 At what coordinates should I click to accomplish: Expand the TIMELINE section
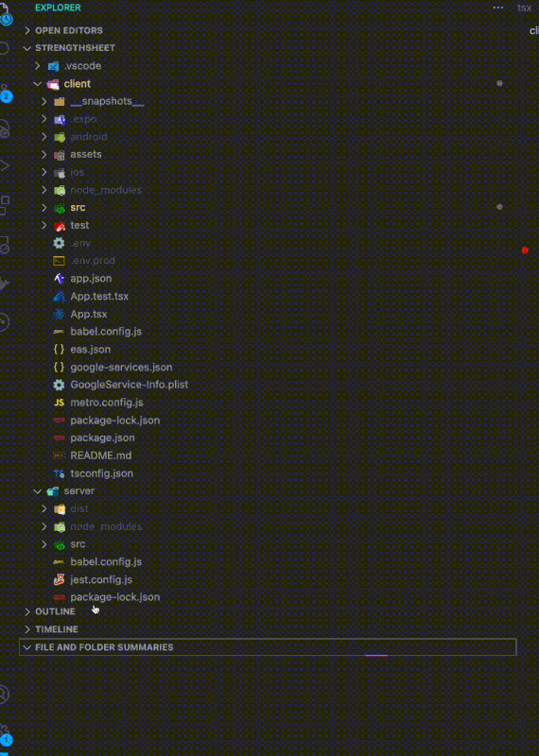(27, 629)
